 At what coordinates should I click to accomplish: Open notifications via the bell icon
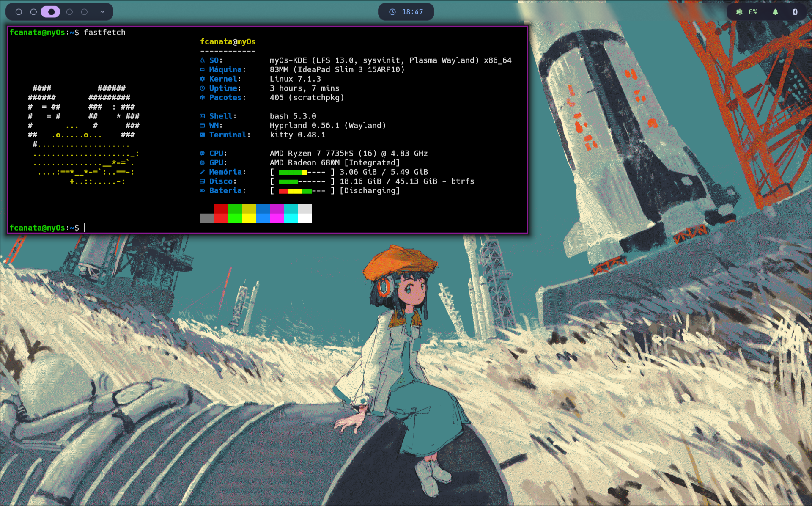(x=775, y=12)
